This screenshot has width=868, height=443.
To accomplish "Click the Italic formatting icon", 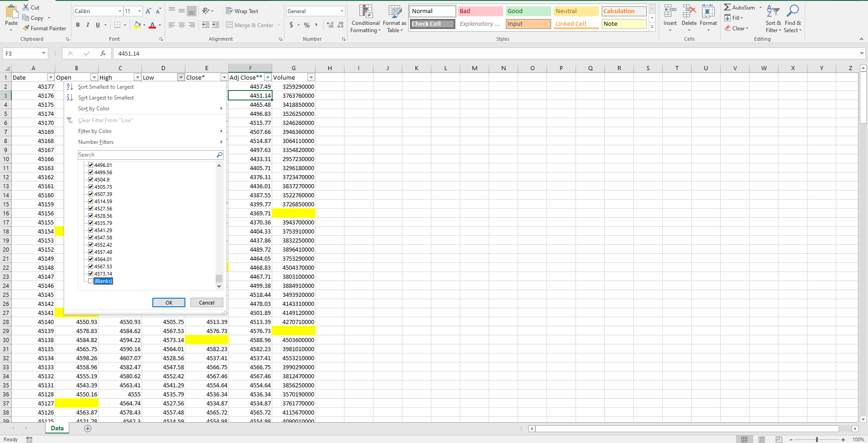I will [x=88, y=25].
